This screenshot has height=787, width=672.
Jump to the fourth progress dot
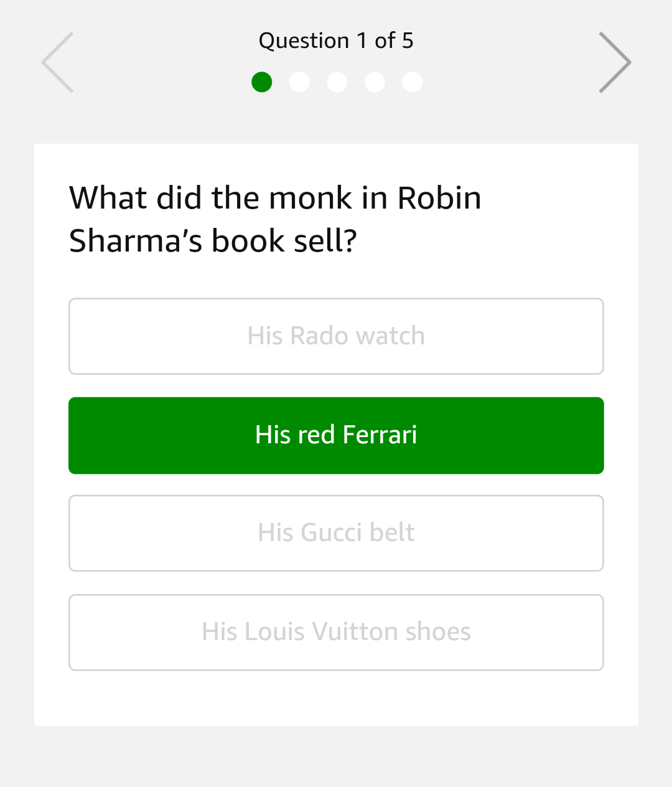(375, 82)
